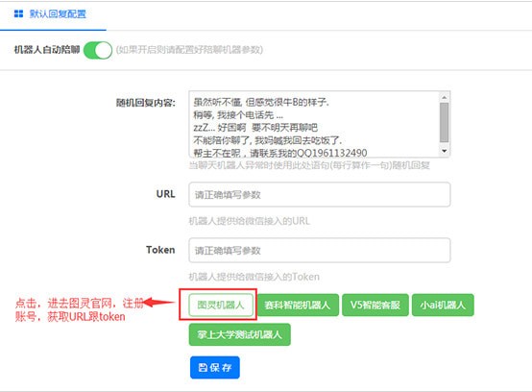The width and height of the screenshot is (532, 392).
Task: Click the grid icon beside 默认回复配置
Action: (18, 13)
